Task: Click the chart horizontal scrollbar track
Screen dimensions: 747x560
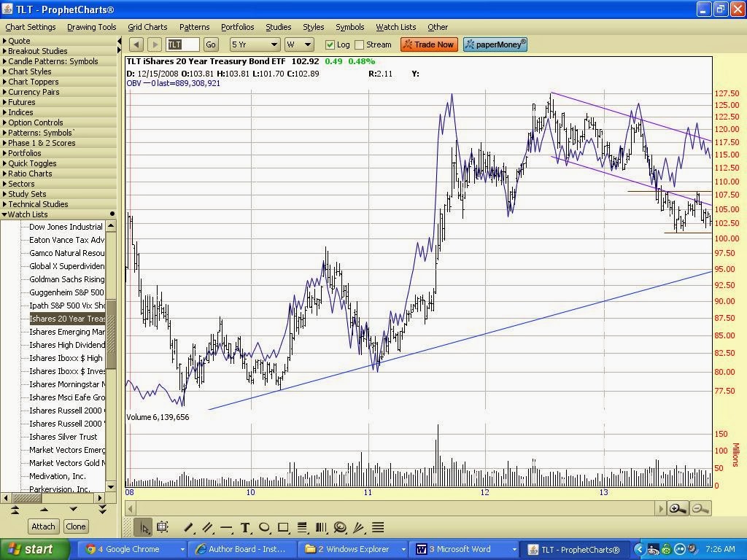Action: (x=395, y=508)
